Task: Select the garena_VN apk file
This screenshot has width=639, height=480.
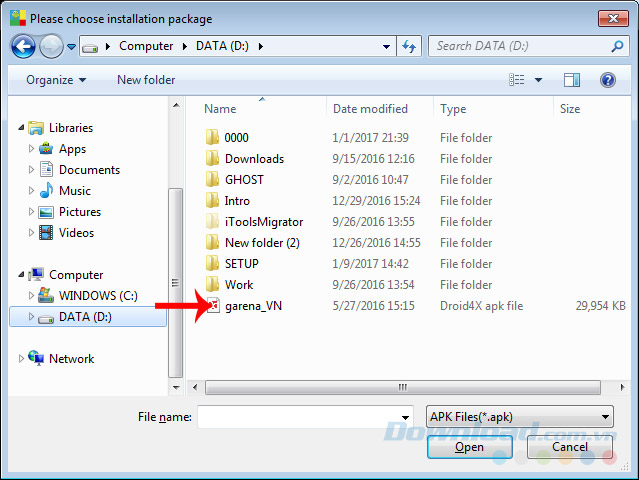Action: (x=253, y=306)
